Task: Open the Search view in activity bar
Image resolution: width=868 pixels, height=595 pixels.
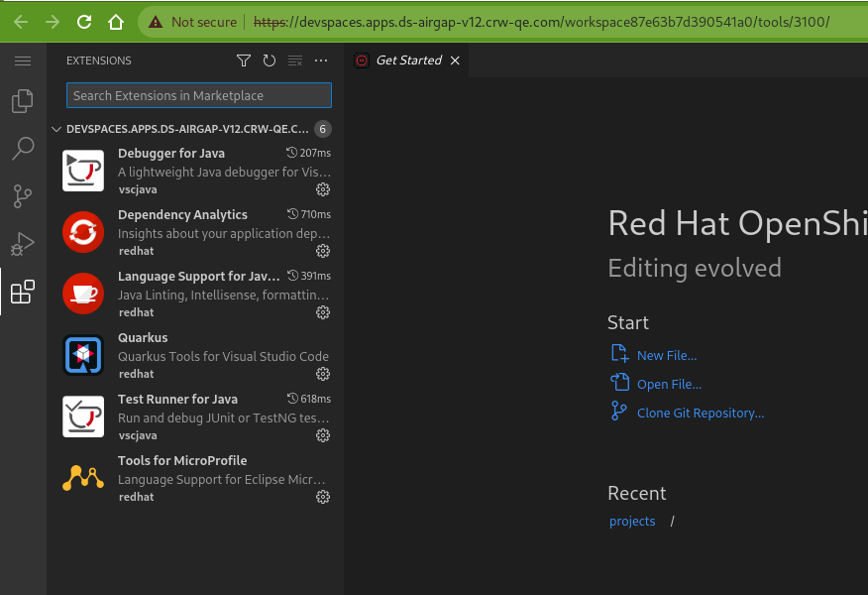Action: [x=22, y=149]
